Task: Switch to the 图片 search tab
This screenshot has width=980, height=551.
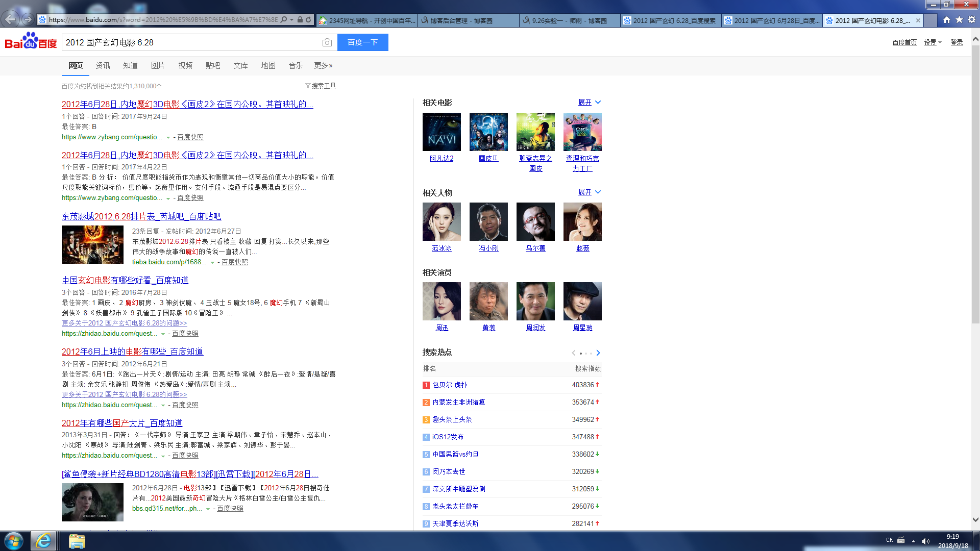Action: click(158, 65)
